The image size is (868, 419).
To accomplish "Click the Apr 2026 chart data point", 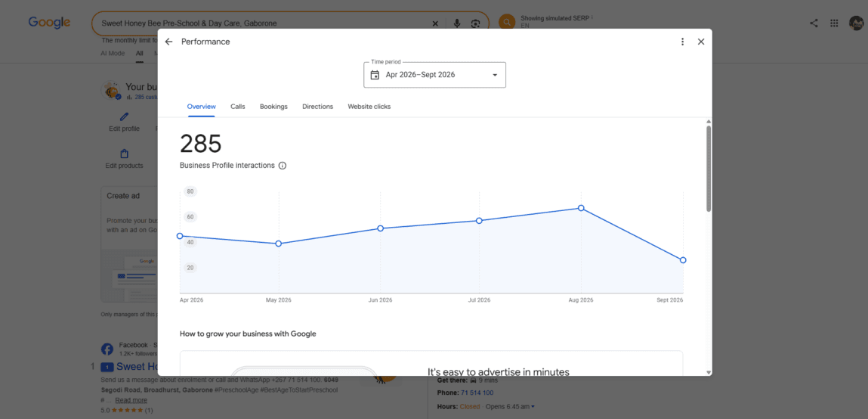I will point(180,236).
